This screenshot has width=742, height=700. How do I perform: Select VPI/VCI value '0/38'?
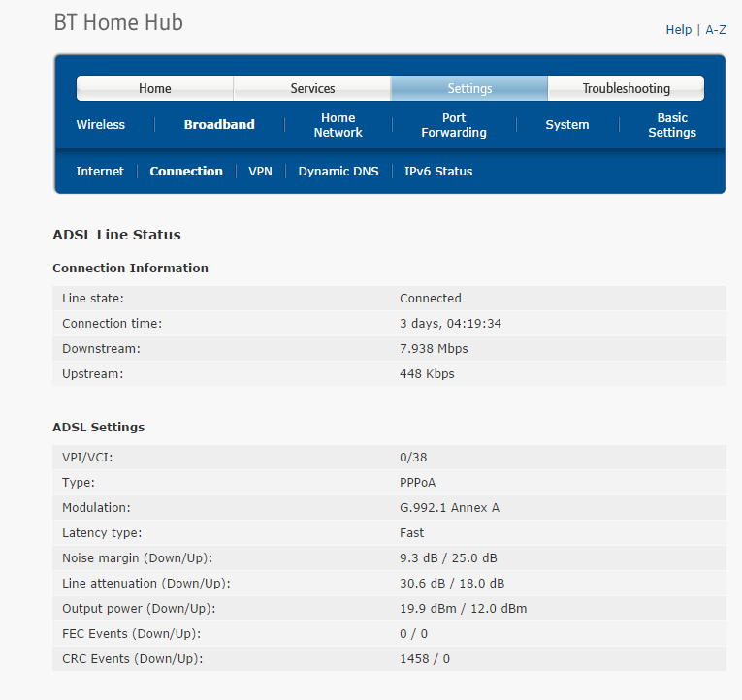413,458
